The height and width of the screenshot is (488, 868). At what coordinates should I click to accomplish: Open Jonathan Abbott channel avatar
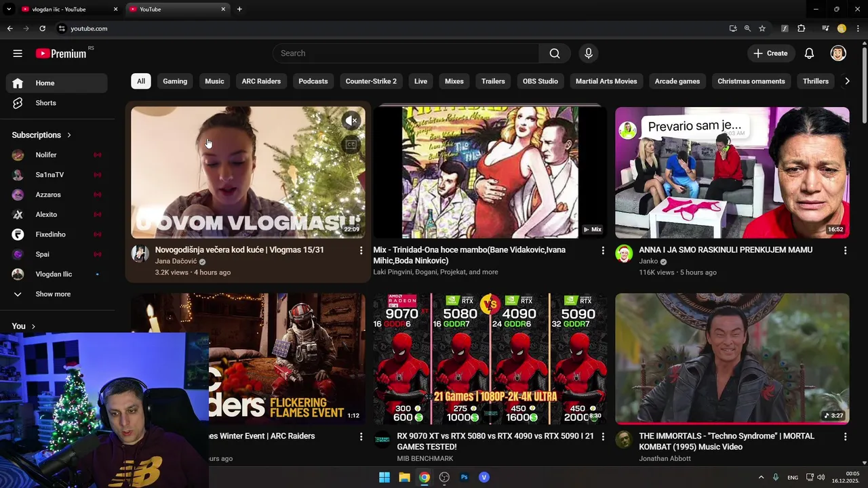624,441
